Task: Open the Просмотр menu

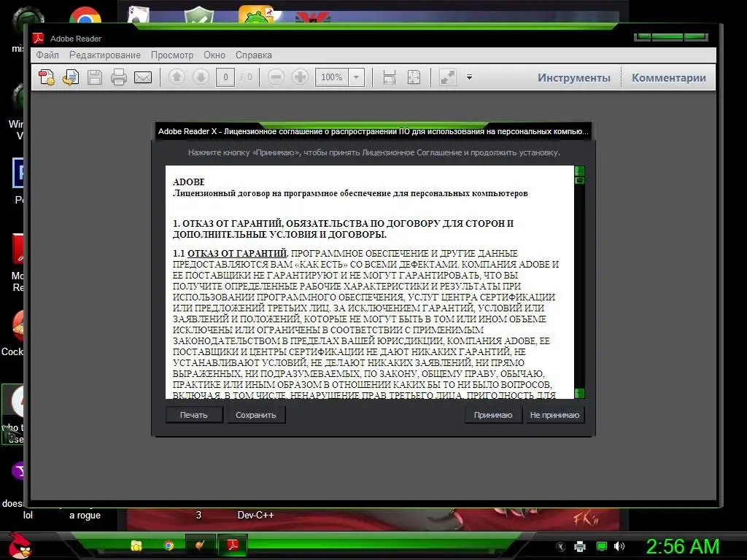Action: point(172,55)
